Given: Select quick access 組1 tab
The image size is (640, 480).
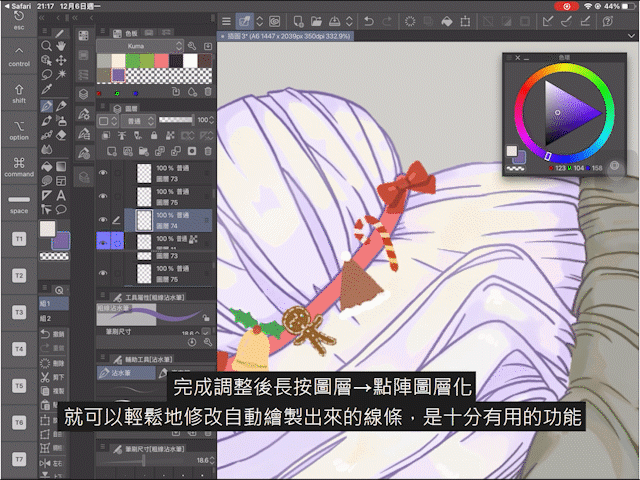Looking at the screenshot, I should click(53, 304).
